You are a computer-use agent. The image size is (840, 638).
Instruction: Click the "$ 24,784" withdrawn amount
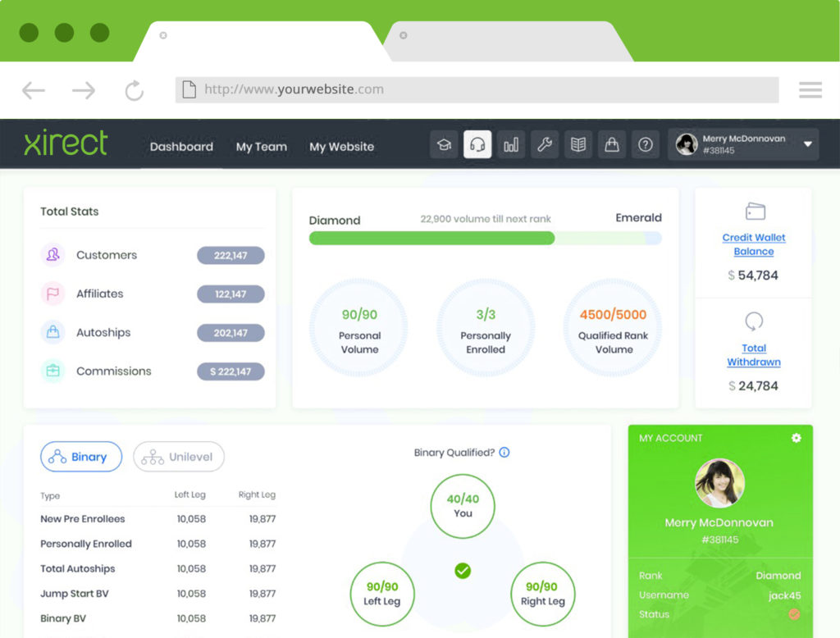tap(753, 385)
